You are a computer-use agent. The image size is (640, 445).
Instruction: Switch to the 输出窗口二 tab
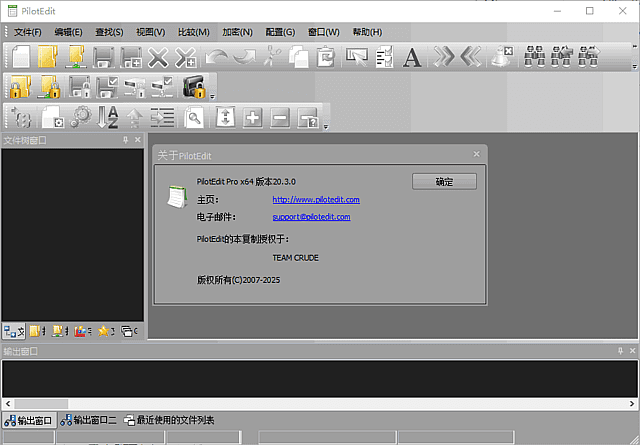click(88, 420)
